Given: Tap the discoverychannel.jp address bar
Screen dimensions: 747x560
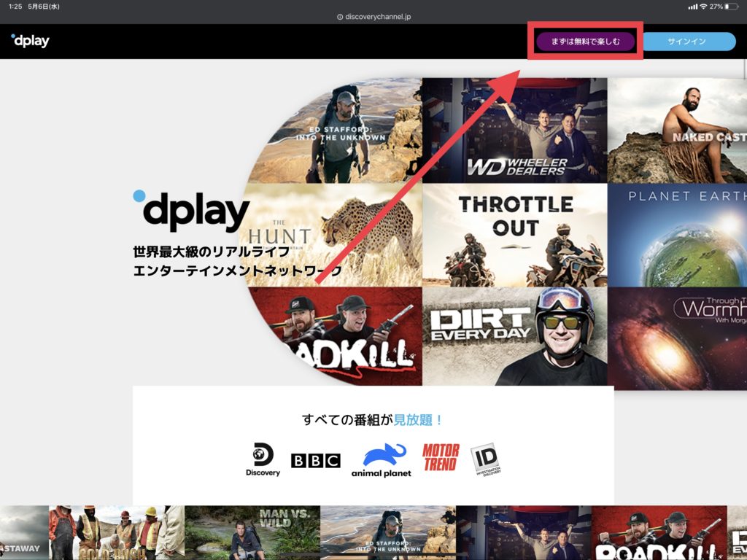Looking at the screenshot, I should (373, 17).
